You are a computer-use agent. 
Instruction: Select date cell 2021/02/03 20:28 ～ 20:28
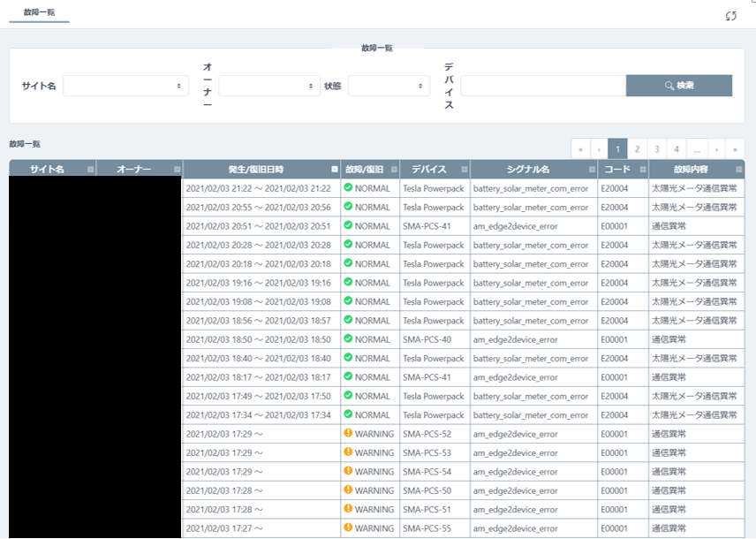[x=261, y=245]
